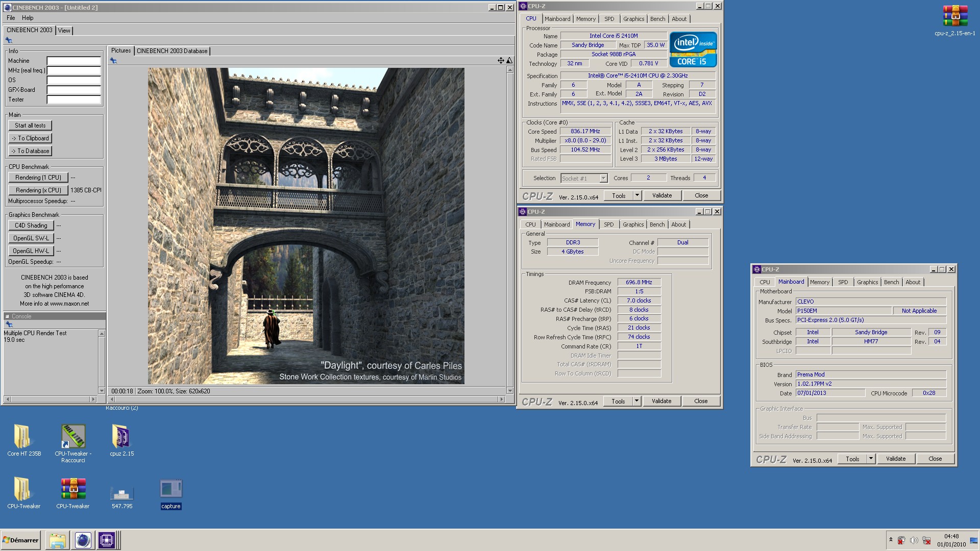Viewport: 980px width, 551px height.
Task: Run the C4D Shading benchmark
Action: [x=31, y=226]
